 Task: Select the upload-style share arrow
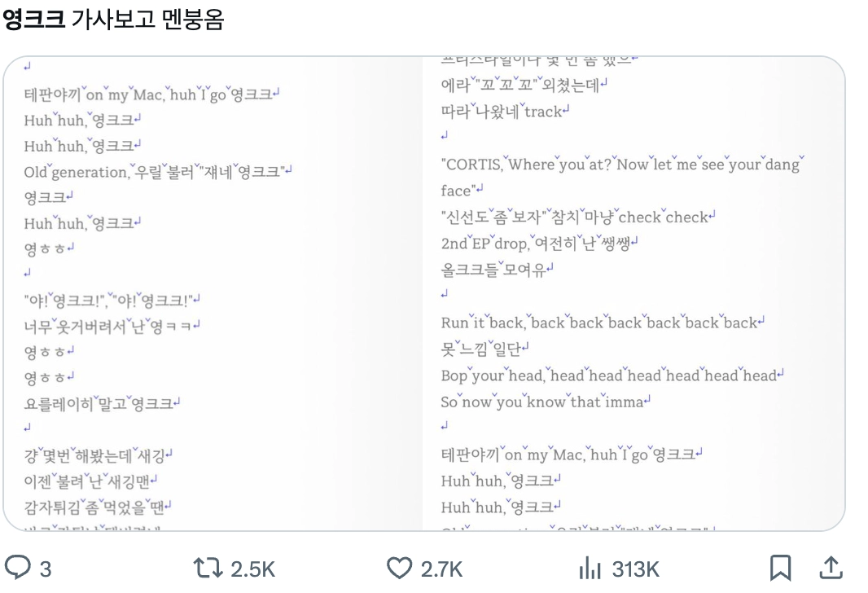point(832,568)
